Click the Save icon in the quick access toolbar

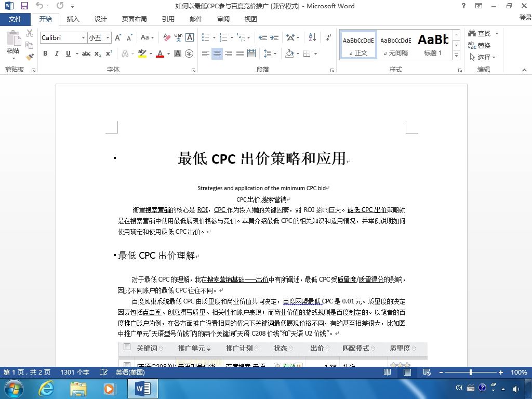click(24, 6)
